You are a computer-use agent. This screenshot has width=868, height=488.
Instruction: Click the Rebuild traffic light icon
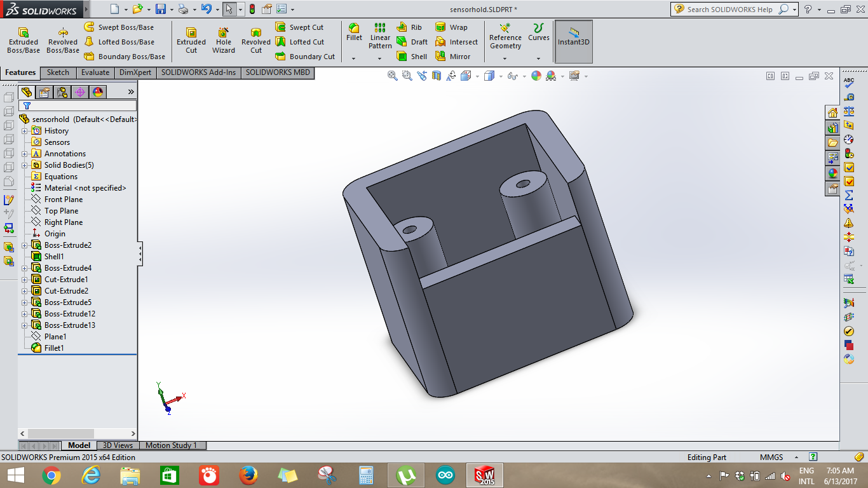click(252, 10)
